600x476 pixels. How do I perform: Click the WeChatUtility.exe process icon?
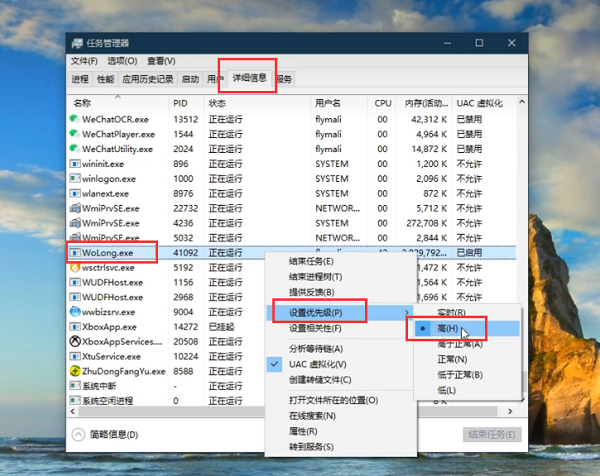(x=75, y=148)
